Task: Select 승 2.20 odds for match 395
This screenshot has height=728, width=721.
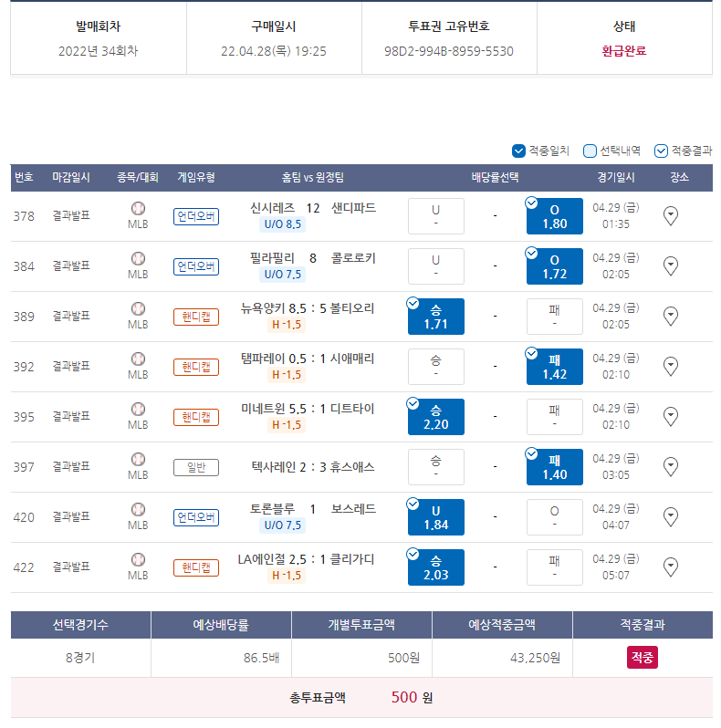Action: [435, 417]
